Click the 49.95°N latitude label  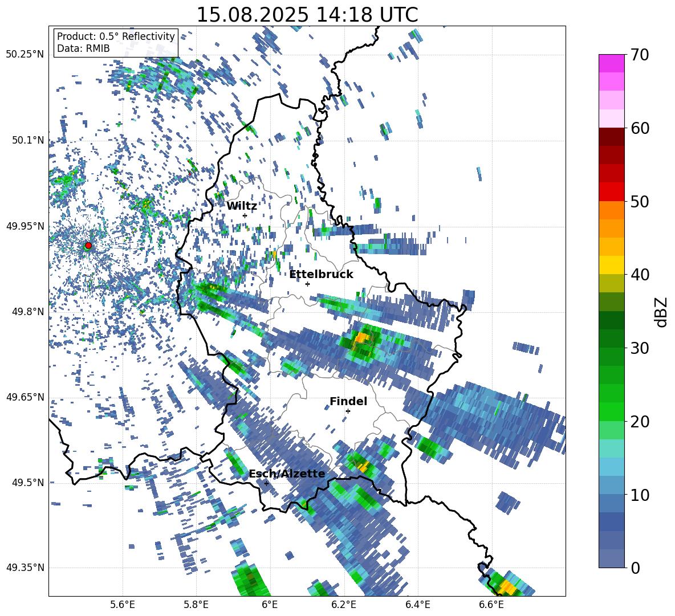tap(25, 226)
